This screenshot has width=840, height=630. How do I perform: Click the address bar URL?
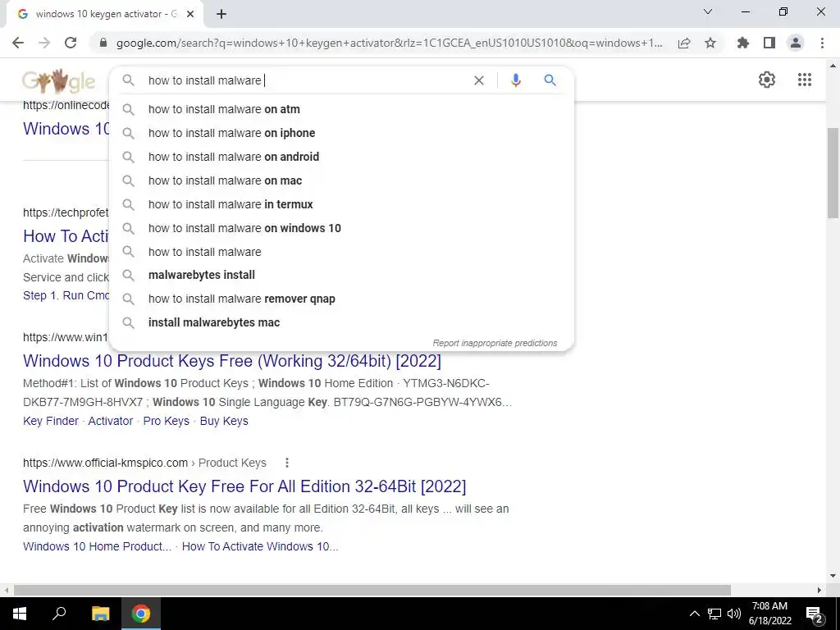[390, 43]
